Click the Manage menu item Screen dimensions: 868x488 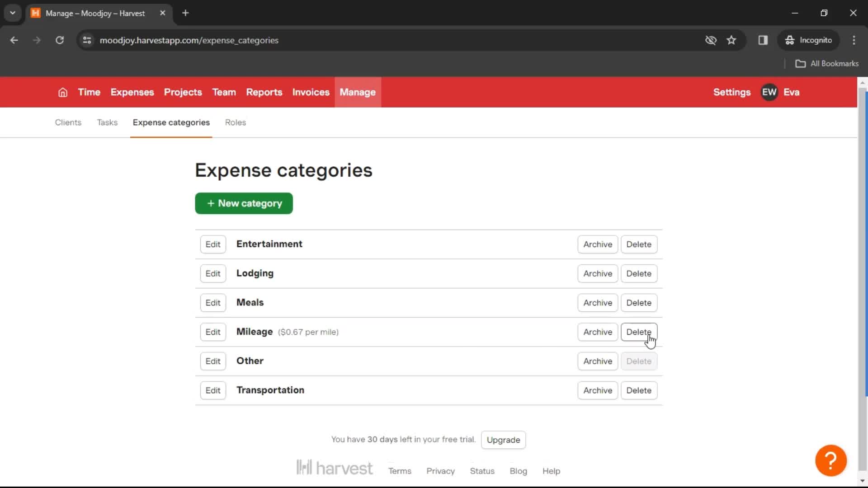(358, 92)
